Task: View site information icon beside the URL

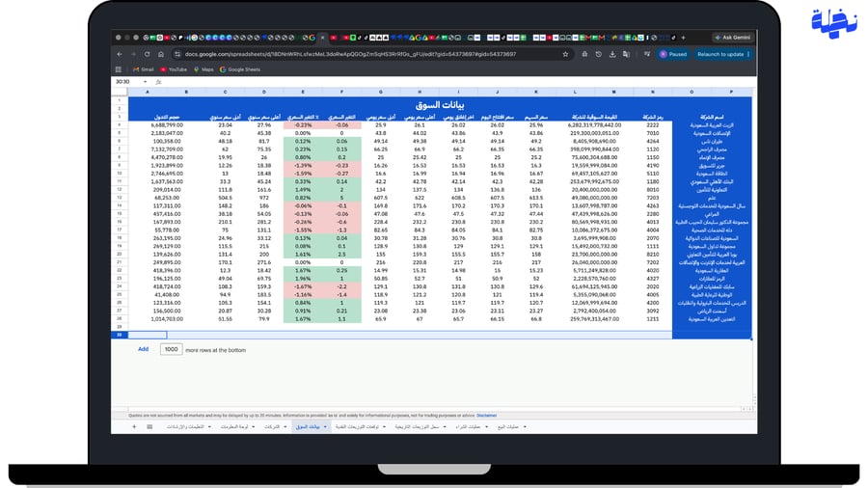Action: tap(177, 54)
